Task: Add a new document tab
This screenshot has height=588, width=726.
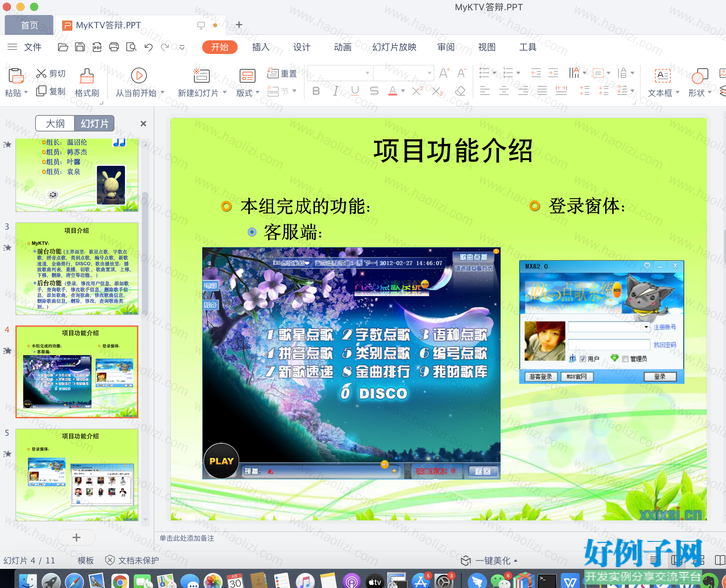Action: 239,25
